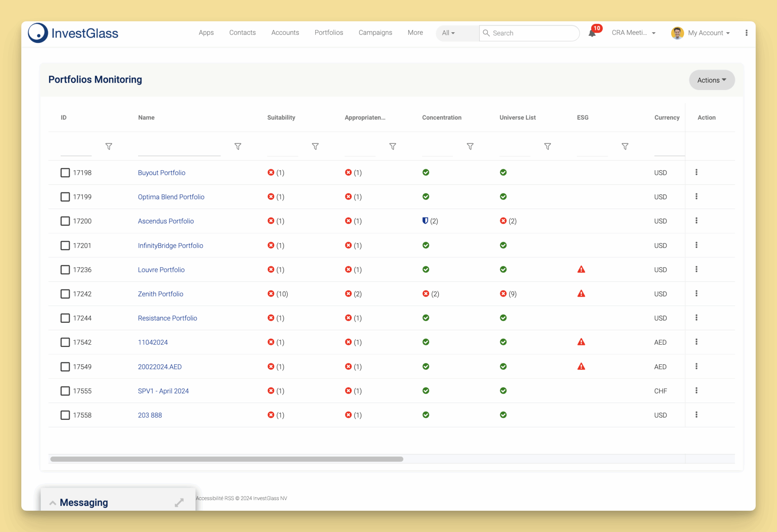
Task: Select the checkbox for row 17198
Action: coord(64,173)
